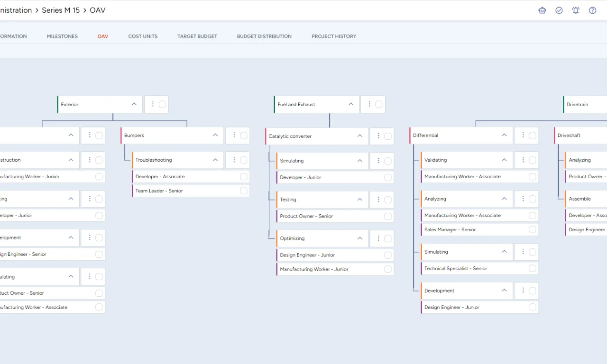
Task: Select the Design Engineer - Junior row under Development
Action: pos(452,307)
